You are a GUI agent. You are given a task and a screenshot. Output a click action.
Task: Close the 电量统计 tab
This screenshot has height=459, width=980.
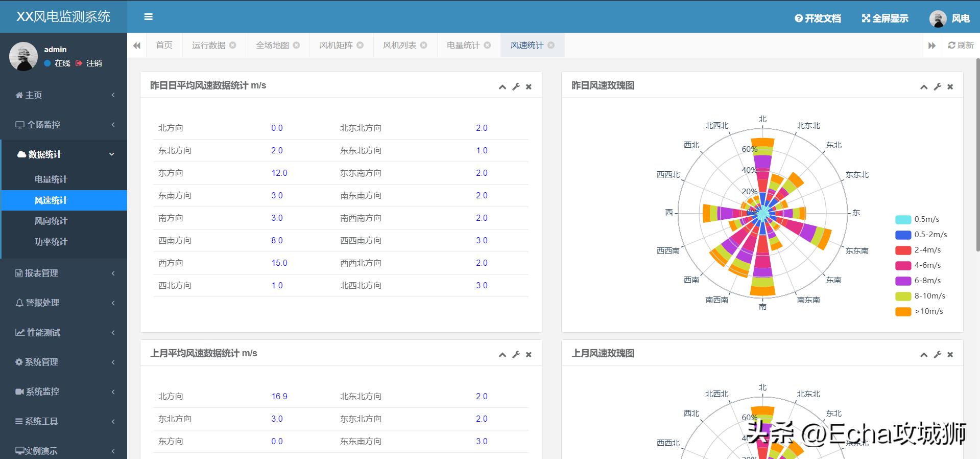click(x=487, y=45)
